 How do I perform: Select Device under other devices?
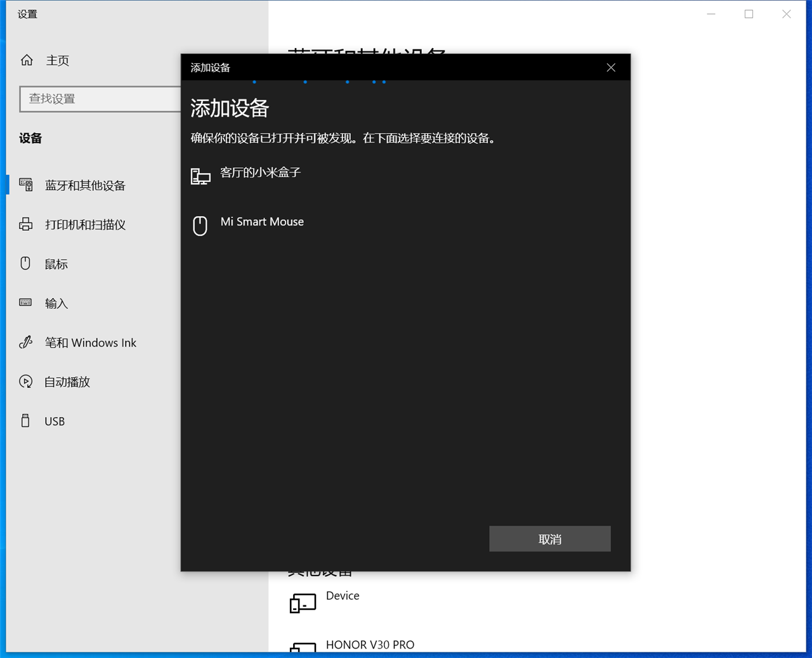tap(343, 596)
